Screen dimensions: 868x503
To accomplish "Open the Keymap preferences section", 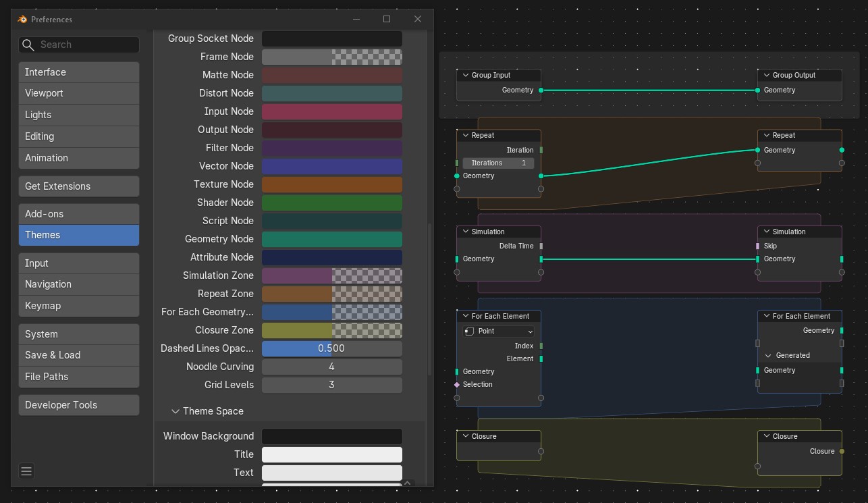I will coord(79,306).
